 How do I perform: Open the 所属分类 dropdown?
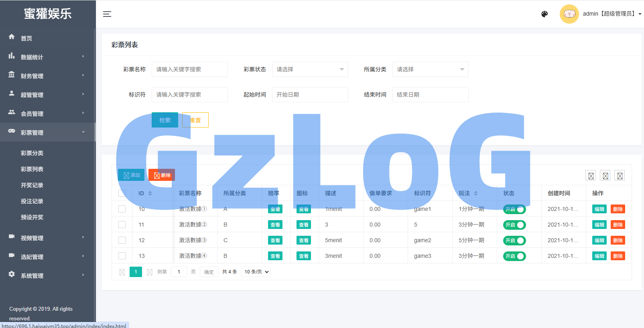(430, 69)
